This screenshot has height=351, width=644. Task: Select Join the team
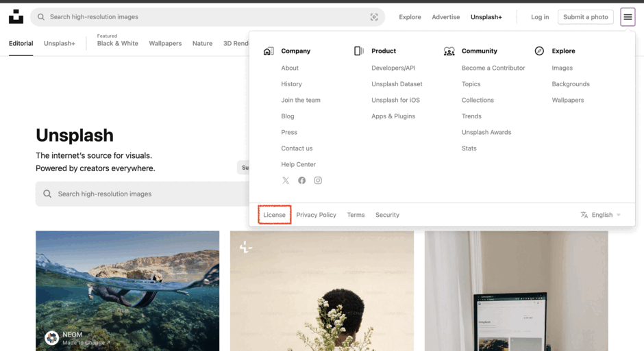[x=301, y=100]
